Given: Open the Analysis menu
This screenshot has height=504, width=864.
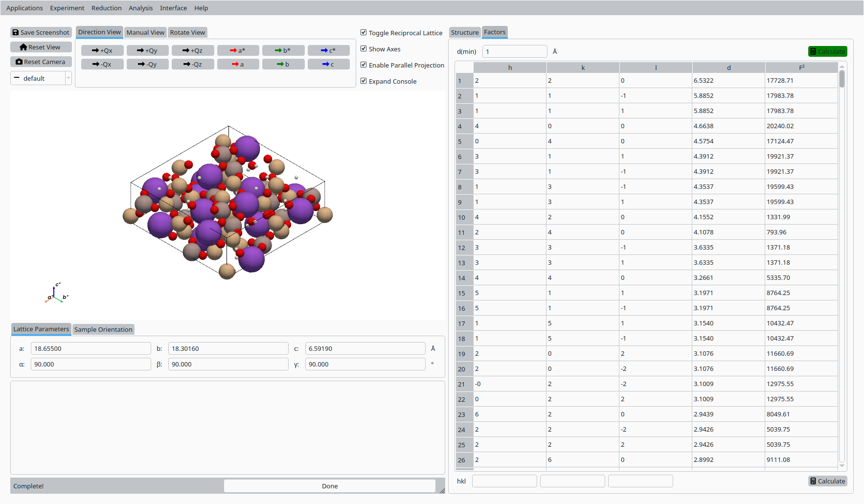Looking at the screenshot, I should pyautogui.click(x=140, y=7).
